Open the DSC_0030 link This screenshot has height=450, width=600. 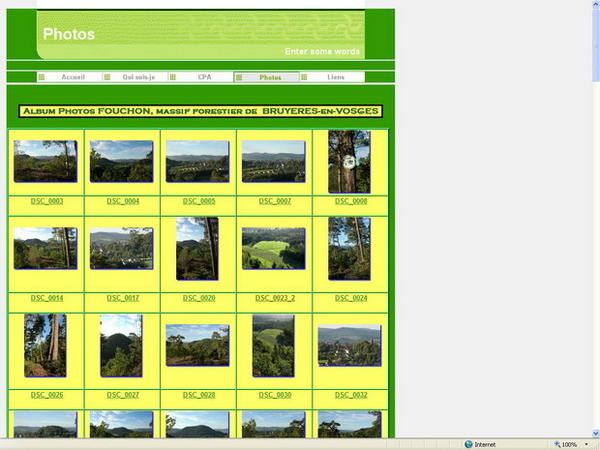coord(275,395)
